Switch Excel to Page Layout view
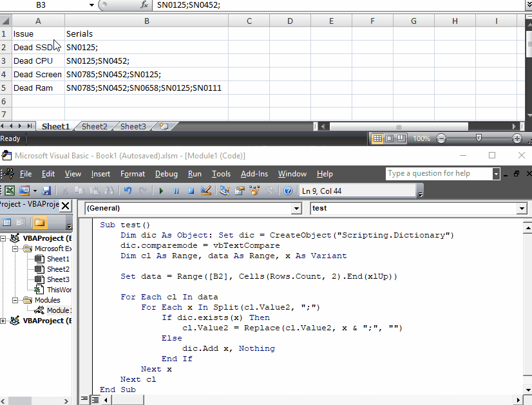The width and height of the screenshot is (532, 405). (x=390, y=138)
